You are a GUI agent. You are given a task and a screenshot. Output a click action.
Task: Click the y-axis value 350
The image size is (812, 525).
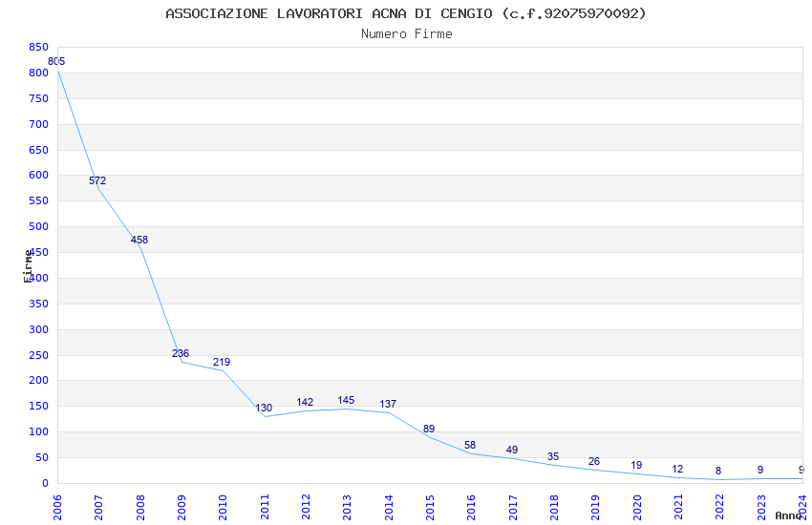39,304
